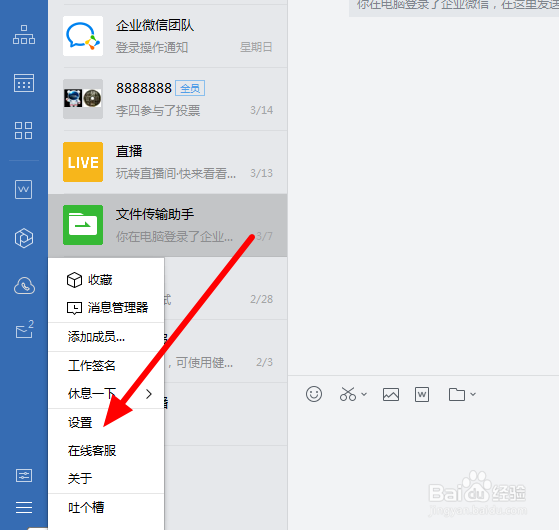This screenshot has height=530, width=559.
Task: Select 关于 in the menu
Action: pyautogui.click(x=106, y=478)
